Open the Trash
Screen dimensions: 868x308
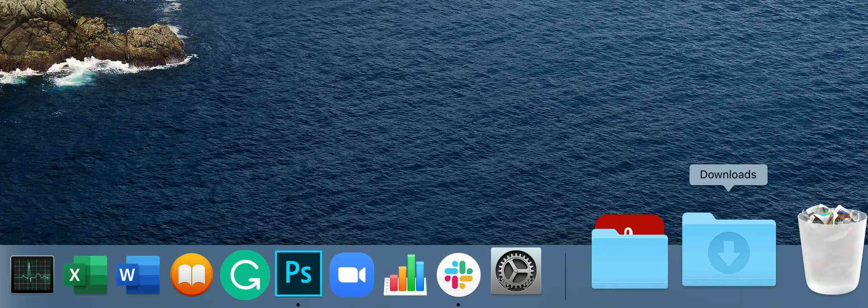tap(832, 251)
